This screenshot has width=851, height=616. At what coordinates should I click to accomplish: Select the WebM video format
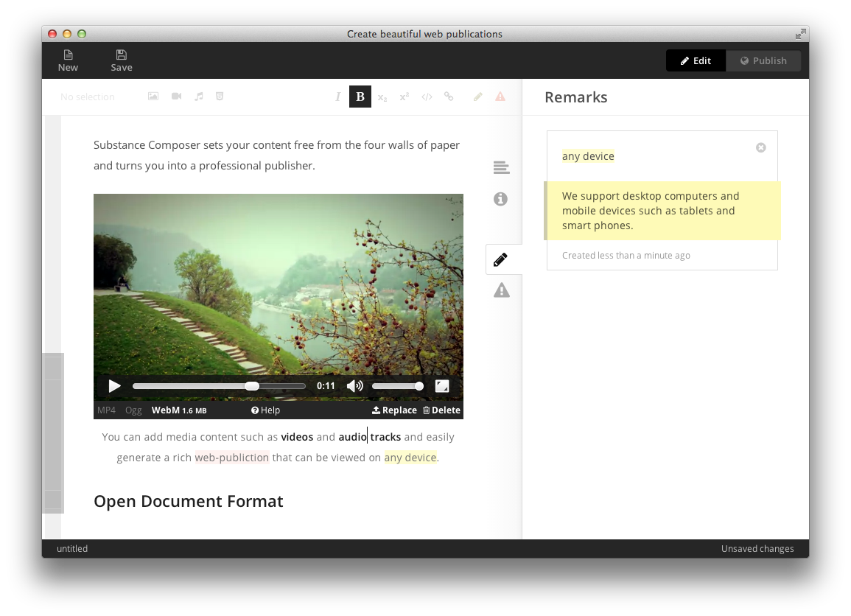179,410
